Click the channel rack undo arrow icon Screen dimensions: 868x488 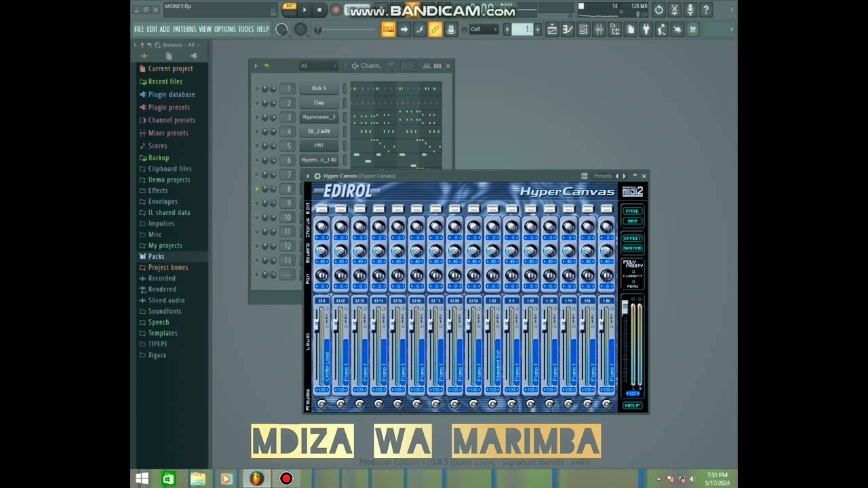(x=266, y=66)
